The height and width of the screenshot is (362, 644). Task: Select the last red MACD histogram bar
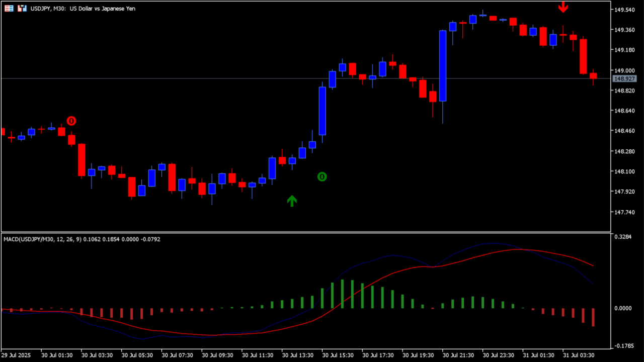(593, 317)
